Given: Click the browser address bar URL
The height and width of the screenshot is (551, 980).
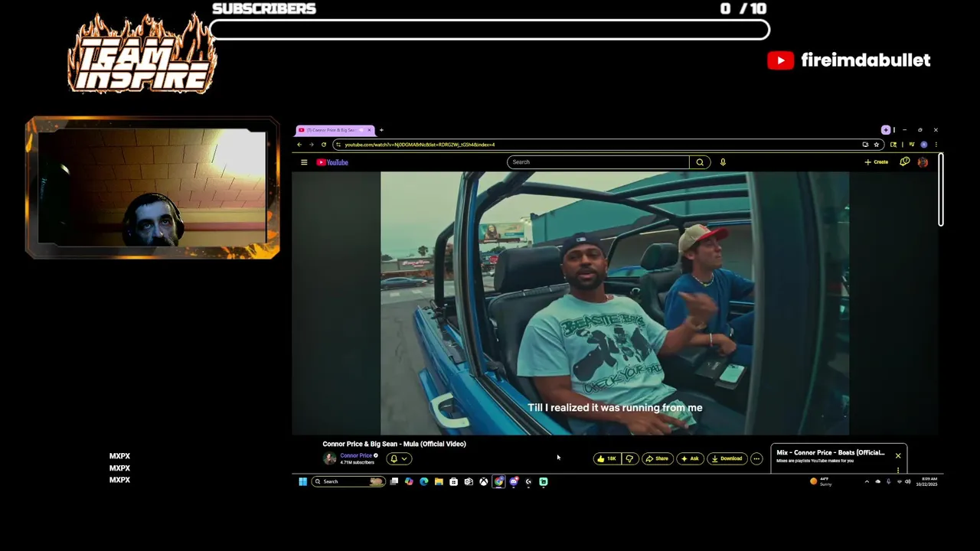Looking at the screenshot, I should (420, 145).
